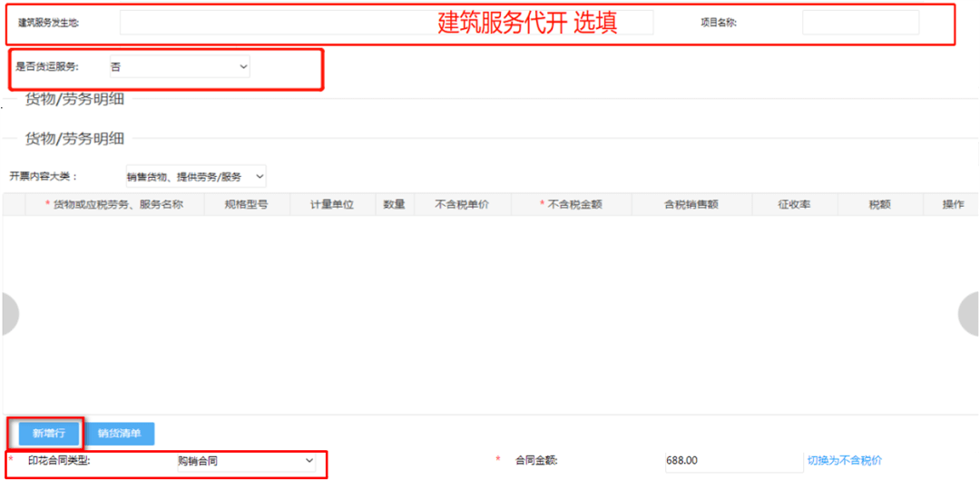This screenshot has height=480, width=980.
Task: Click the 项目名称 input field
Action: [x=860, y=23]
